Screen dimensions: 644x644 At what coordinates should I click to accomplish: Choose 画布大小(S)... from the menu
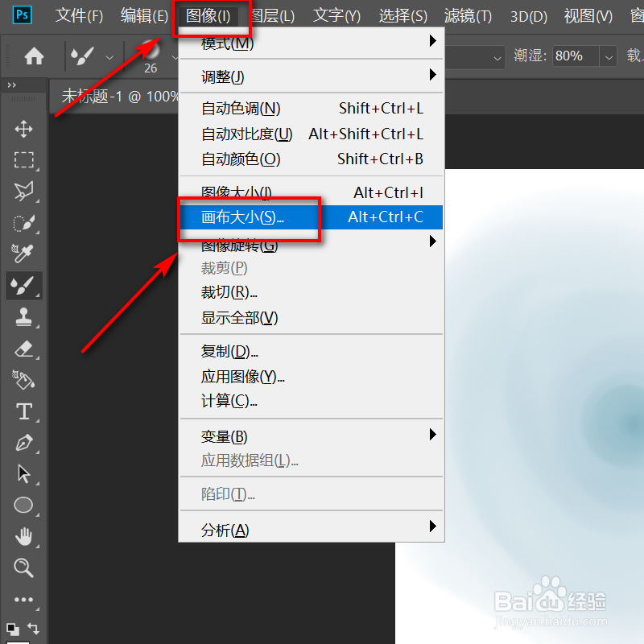point(312,217)
